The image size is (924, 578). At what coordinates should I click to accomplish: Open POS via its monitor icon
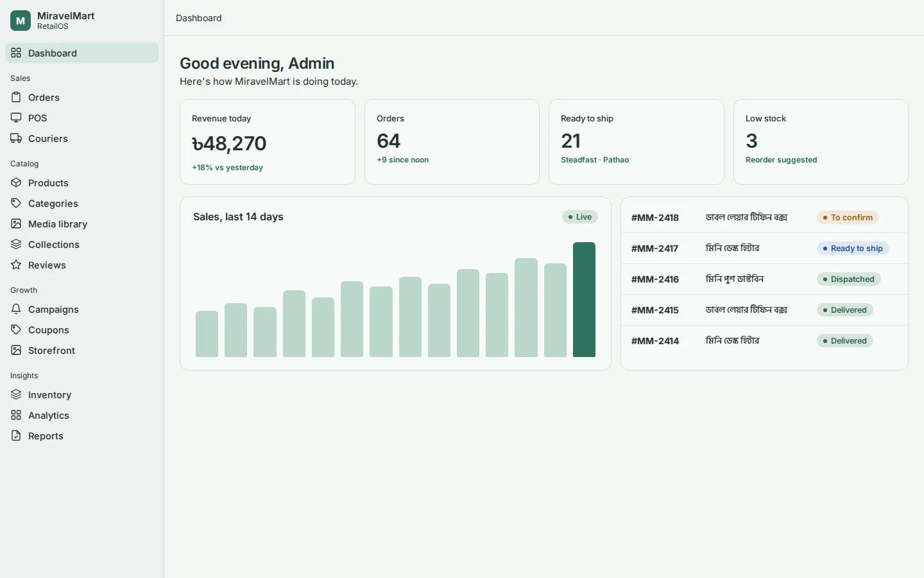tap(16, 118)
